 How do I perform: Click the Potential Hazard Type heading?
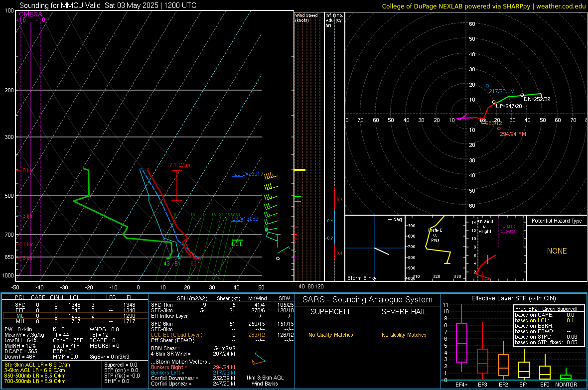pyautogui.click(x=557, y=221)
